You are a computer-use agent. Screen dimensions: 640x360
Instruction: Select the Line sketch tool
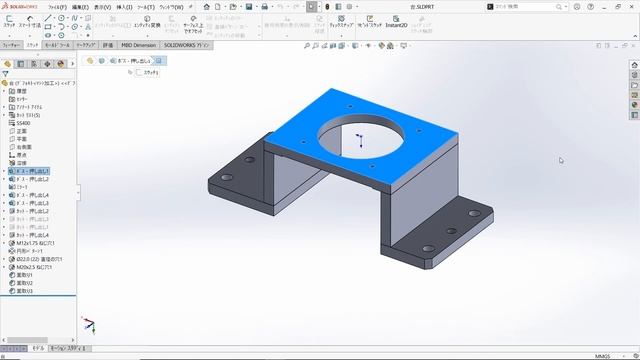click(48, 18)
